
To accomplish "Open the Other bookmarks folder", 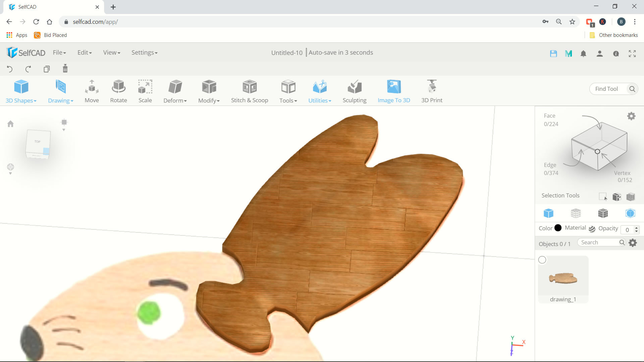I will pos(614,35).
